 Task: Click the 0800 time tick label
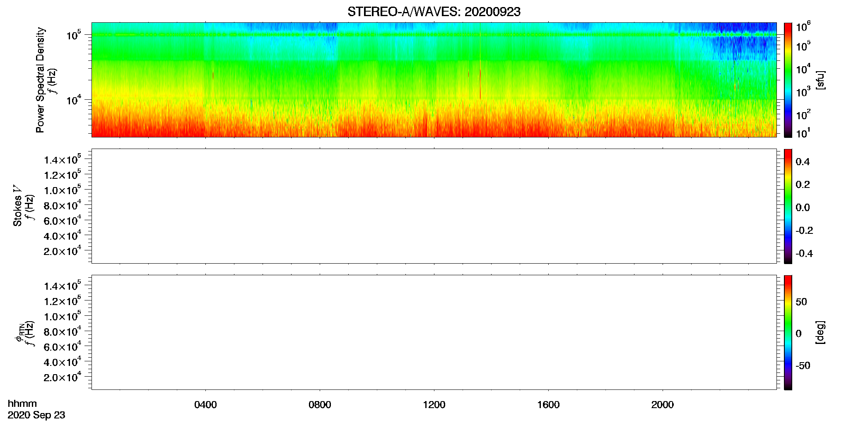(320, 405)
